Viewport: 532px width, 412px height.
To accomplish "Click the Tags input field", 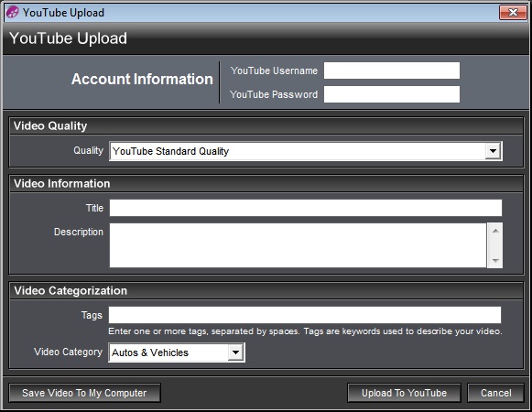I will pos(305,315).
